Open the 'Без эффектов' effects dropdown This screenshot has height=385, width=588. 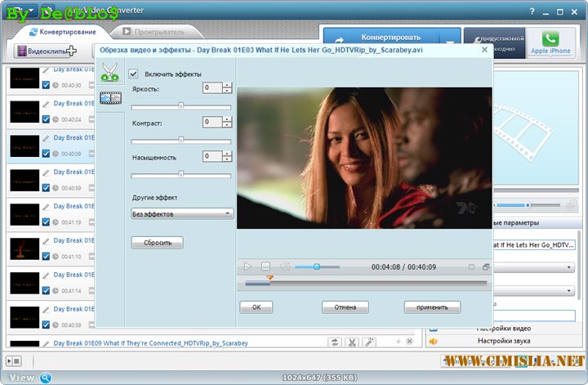coord(182,213)
